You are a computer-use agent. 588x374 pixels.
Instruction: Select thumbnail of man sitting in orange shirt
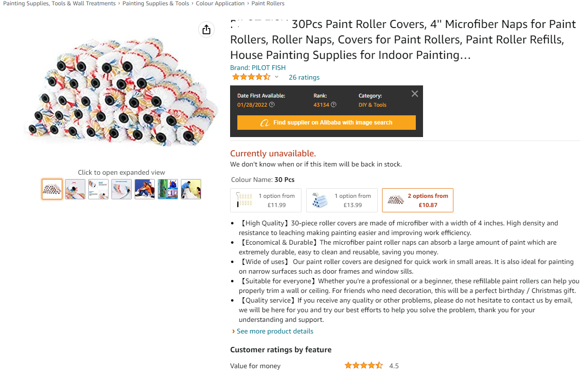(145, 189)
